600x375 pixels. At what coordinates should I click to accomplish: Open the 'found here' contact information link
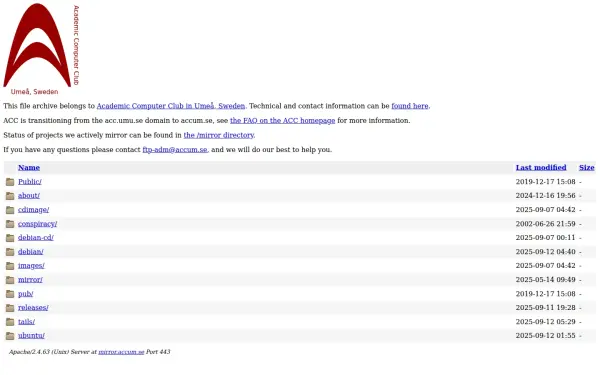[x=410, y=106]
